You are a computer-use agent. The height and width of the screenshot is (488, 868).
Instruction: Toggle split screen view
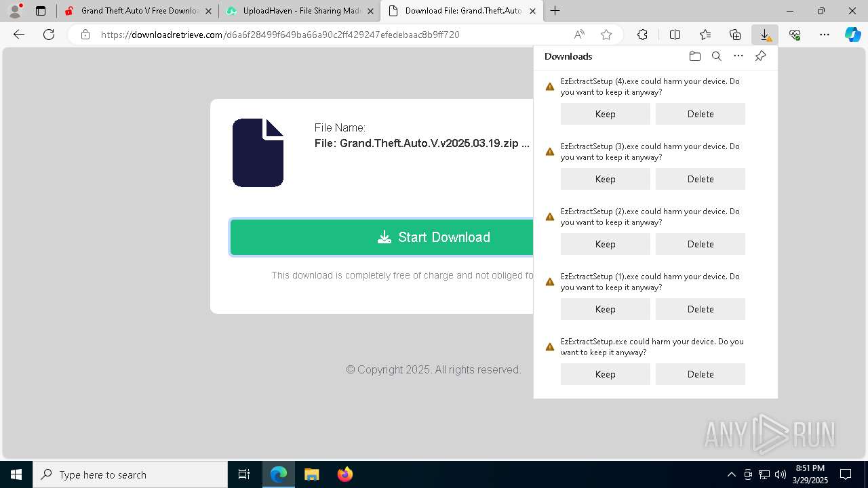click(675, 35)
